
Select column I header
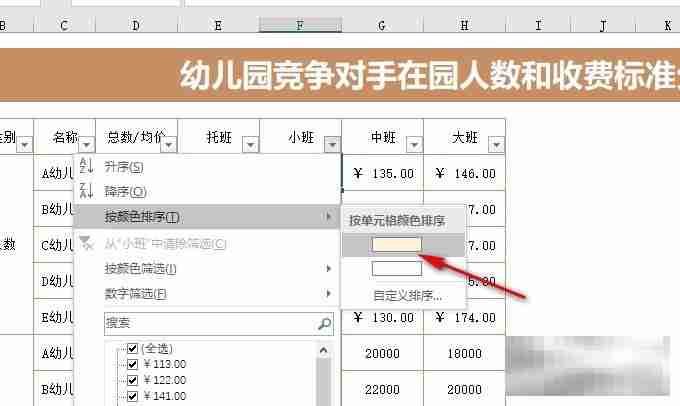tap(539, 25)
